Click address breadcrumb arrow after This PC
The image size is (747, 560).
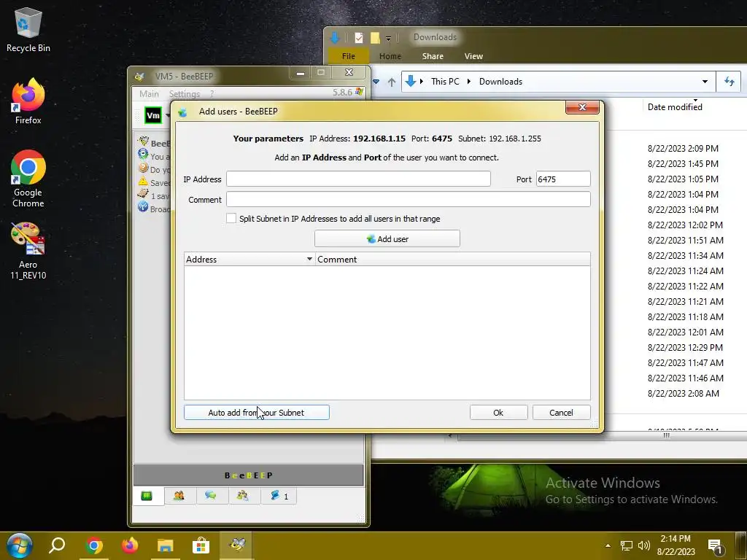(469, 82)
